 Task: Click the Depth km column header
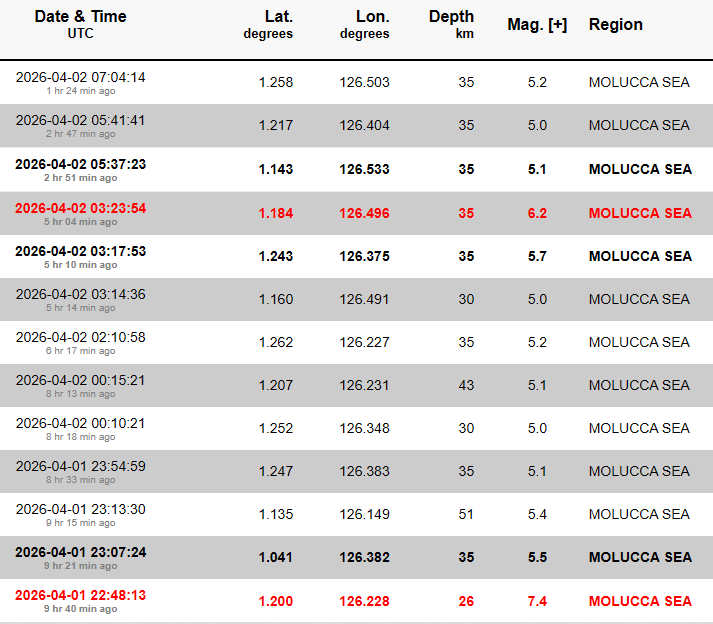pos(451,24)
